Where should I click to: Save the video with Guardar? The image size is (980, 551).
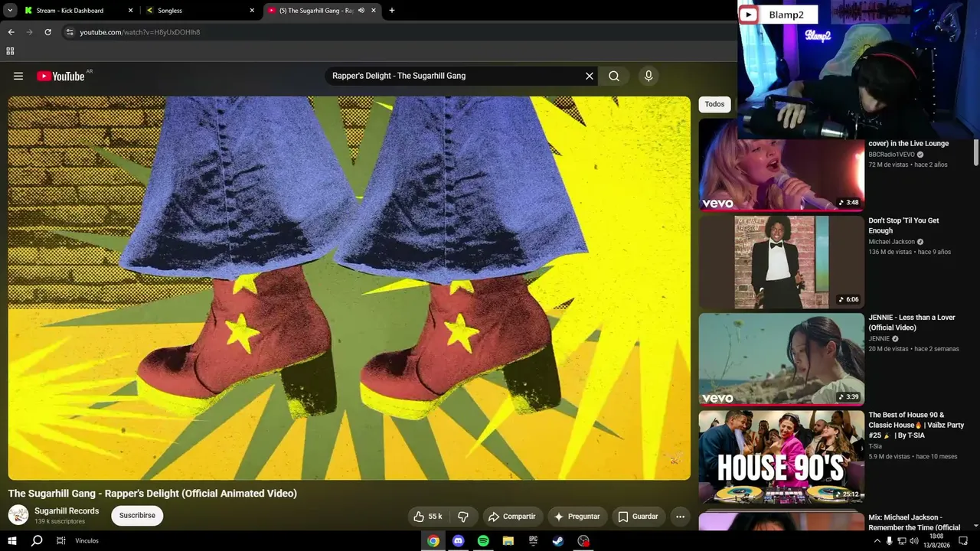click(639, 517)
